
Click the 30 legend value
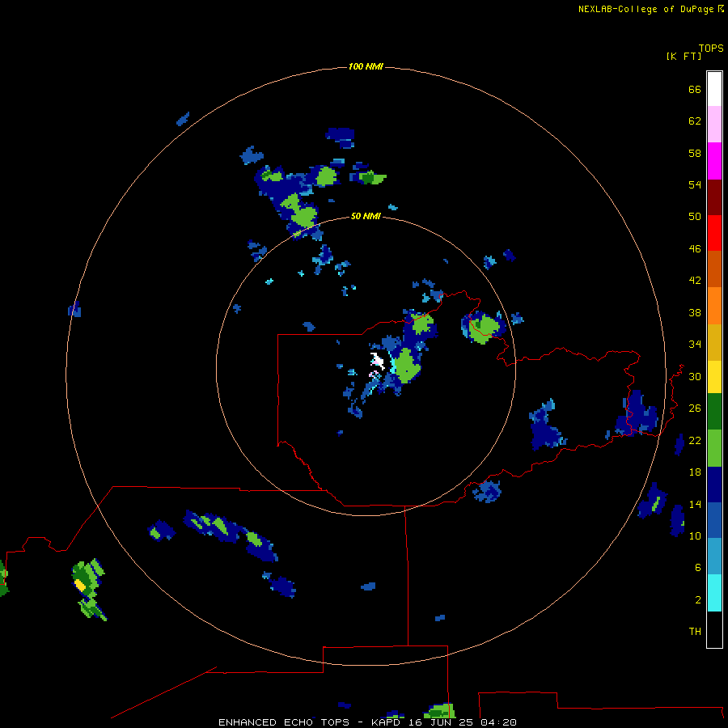pos(695,376)
